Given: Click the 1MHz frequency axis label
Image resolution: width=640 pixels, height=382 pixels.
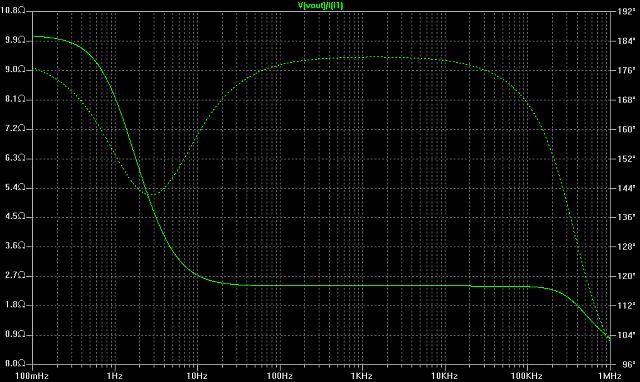Looking at the screenshot, I should (610, 376).
